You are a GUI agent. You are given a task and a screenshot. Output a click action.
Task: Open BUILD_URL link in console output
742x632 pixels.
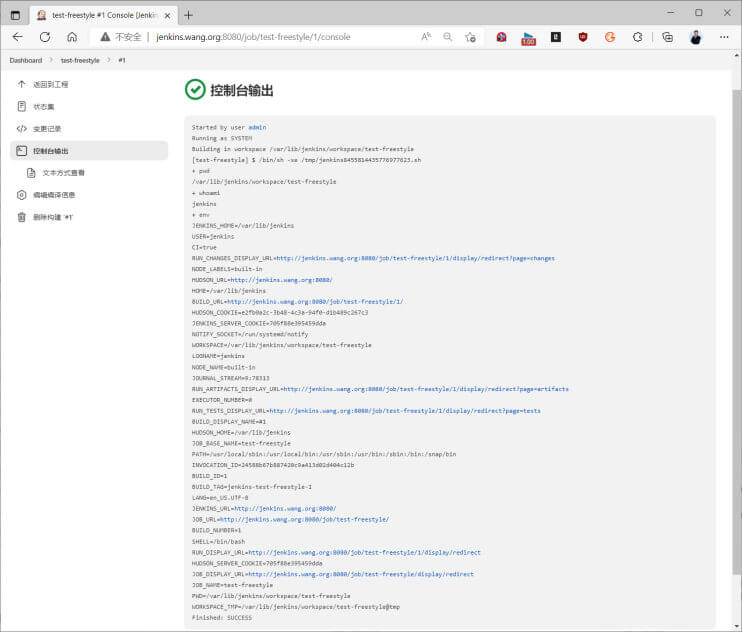tap(315, 302)
